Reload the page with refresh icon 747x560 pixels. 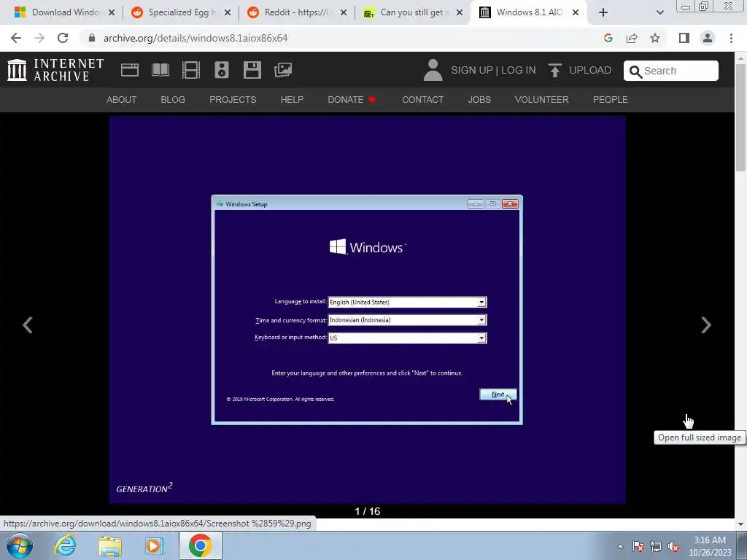coord(63,38)
